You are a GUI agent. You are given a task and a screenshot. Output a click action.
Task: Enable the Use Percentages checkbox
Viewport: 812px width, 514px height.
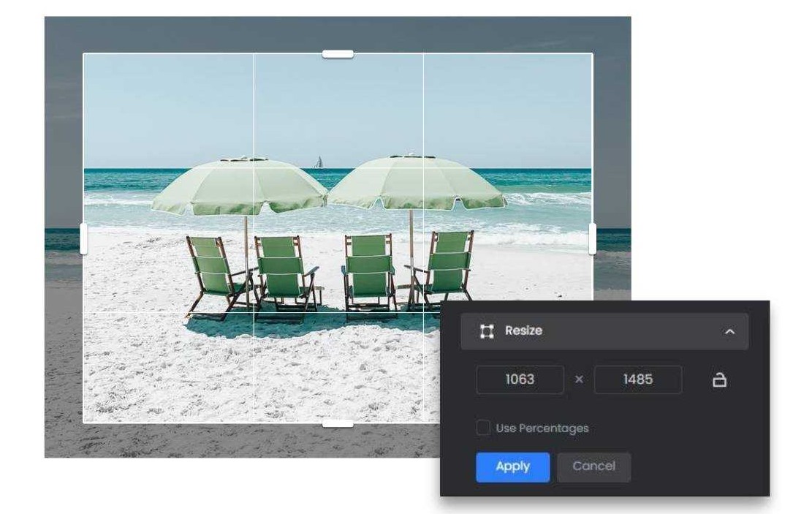[x=483, y=428]
